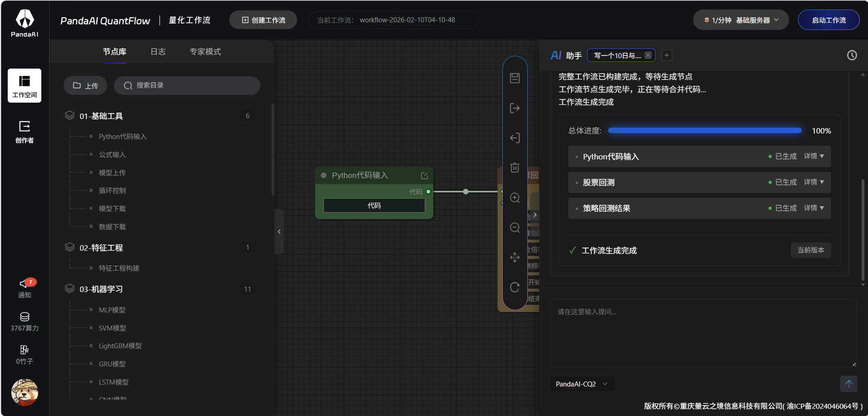Open the user avatar profile
This screenshot has height=416, width=868.
(25, 392)
